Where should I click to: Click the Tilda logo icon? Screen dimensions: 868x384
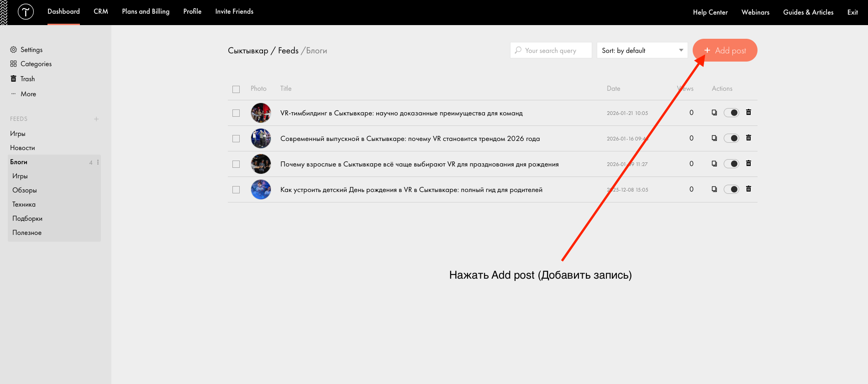click(26, 12)
